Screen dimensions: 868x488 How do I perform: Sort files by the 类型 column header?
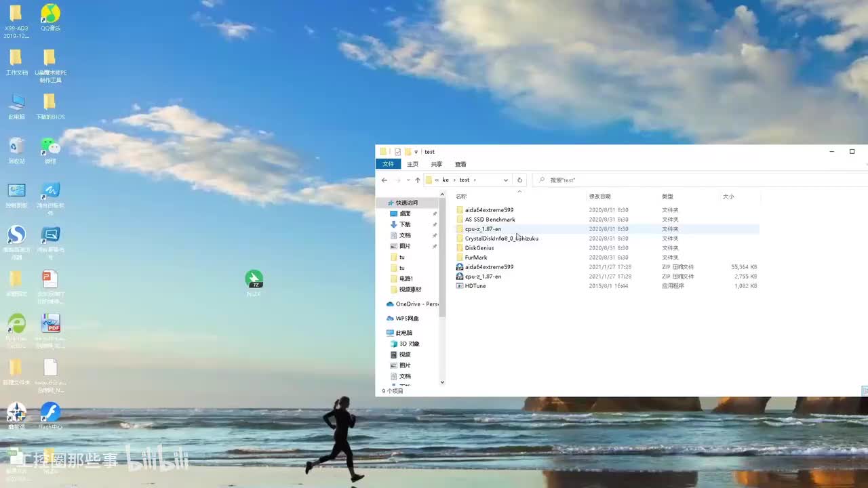tap(668, 197)
